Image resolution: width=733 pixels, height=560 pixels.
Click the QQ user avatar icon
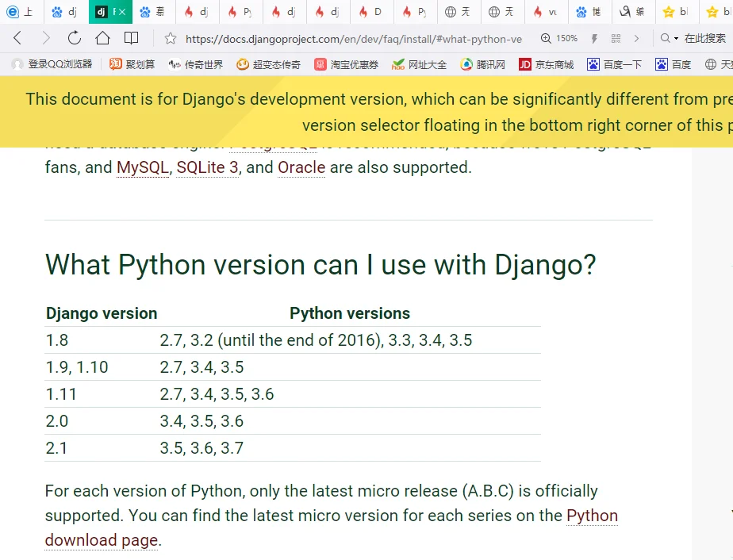point(17,64)
